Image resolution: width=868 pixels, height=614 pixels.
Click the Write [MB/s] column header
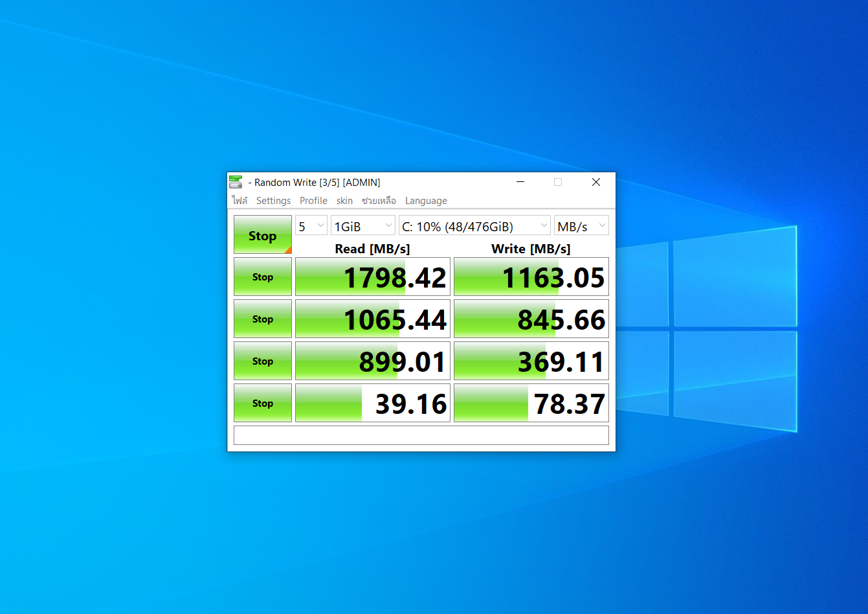pos(531,249)
